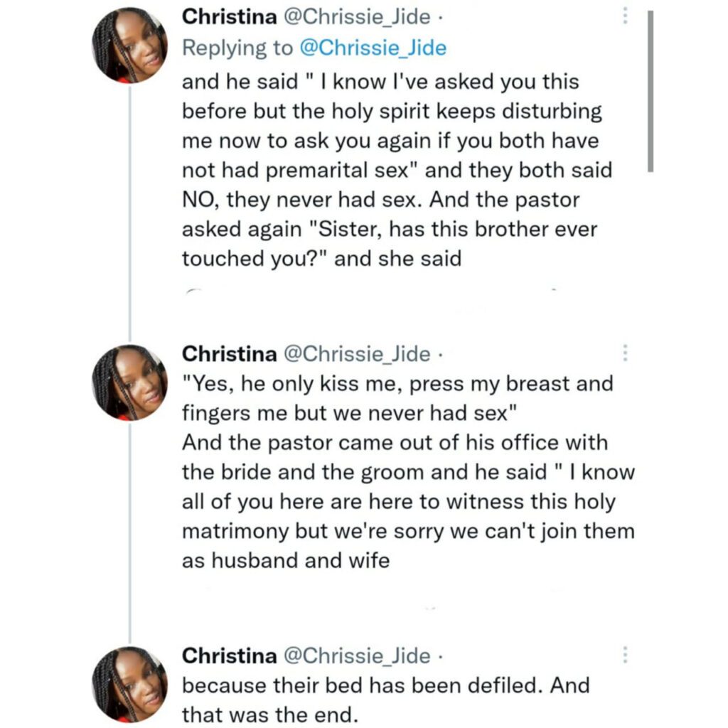Click the "Replying to" label text
The width and height of the screenshot is (728, 728).
[x=237, y=48]
